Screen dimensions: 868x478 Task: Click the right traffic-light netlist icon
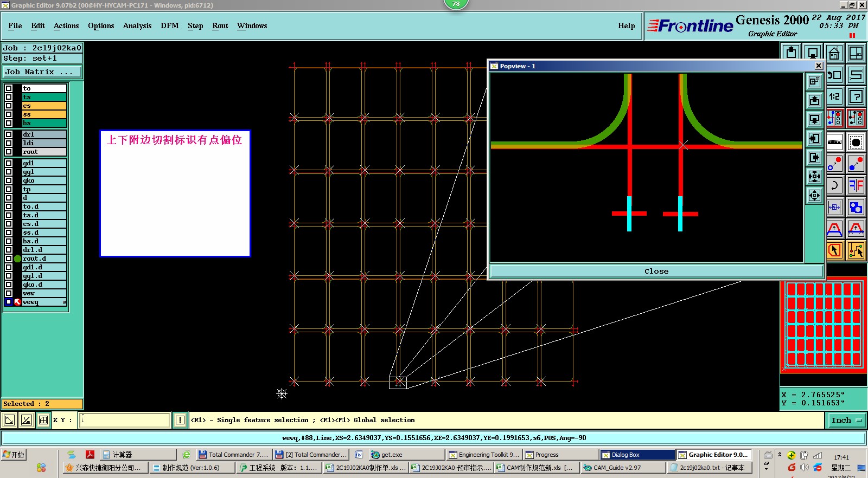tap(856, 118)
